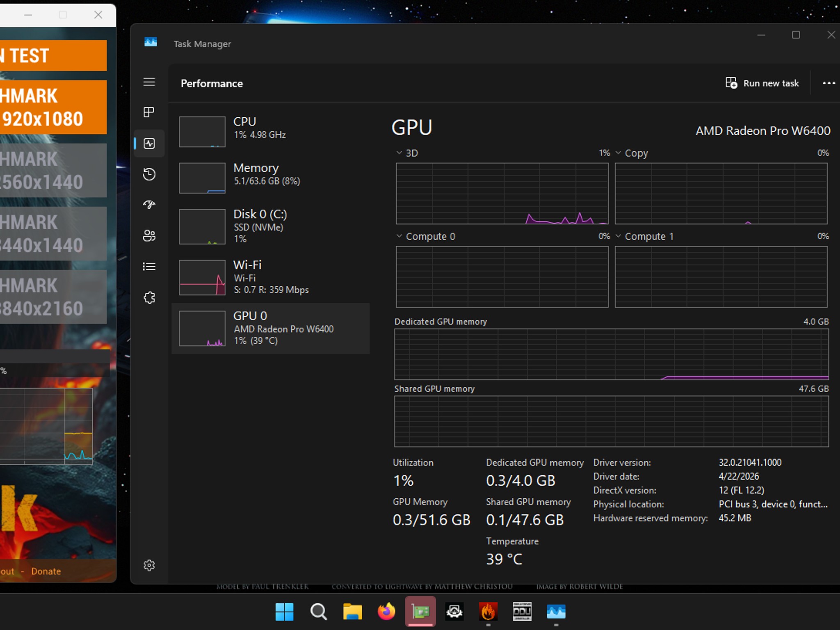The width and height of the screenshot is (840, 630).
Task: Click the CPU mini graph thumbnail
Action: coord(202,132)
